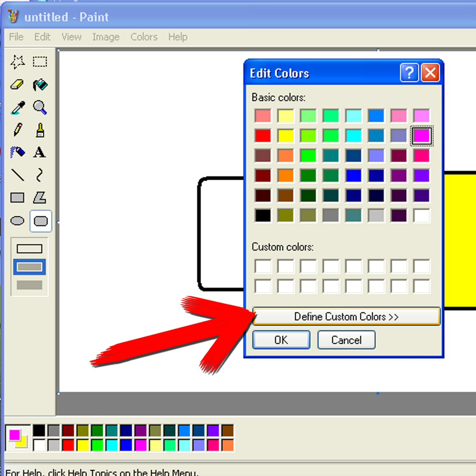The height and width of the screenshot is (476, 476).
Task: Pick the Text tool
Action: pyautogui.click(x=40, y=152)
